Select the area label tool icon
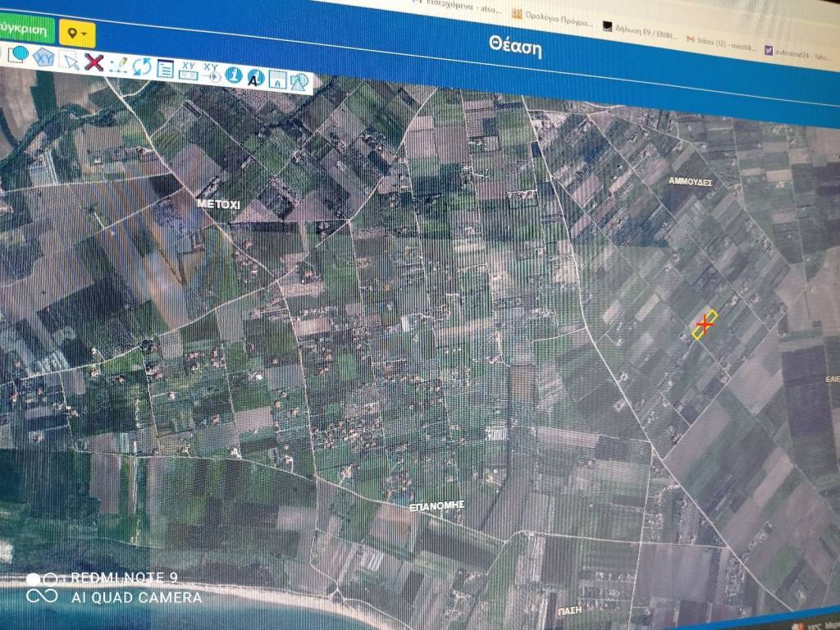 point(277,80)
